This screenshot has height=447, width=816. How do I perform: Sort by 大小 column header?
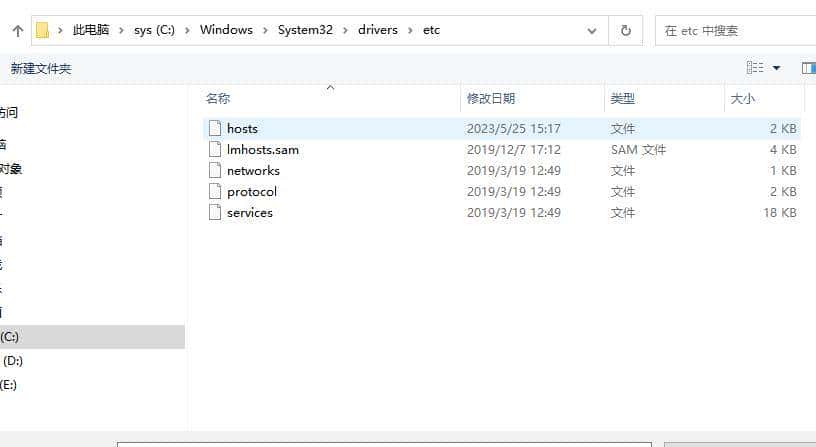pos(743,98)
